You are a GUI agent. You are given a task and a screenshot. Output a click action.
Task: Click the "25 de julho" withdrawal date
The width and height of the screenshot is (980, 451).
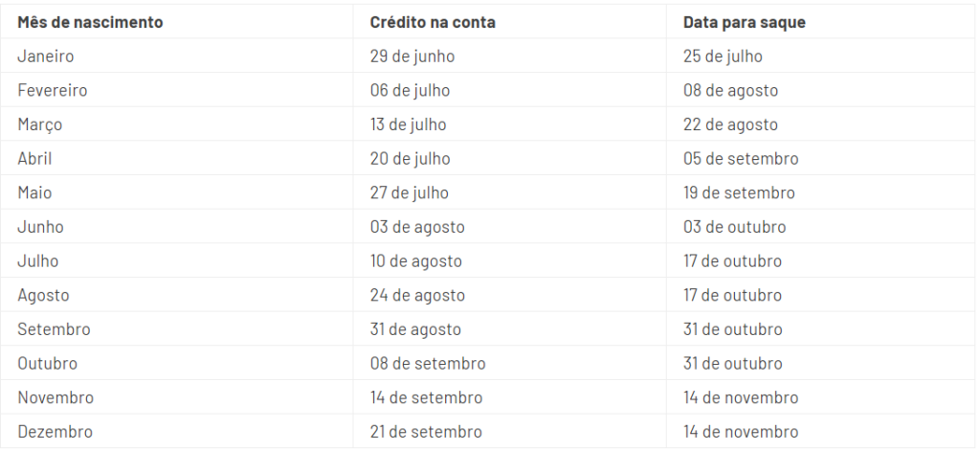click(x=723, y=56)
